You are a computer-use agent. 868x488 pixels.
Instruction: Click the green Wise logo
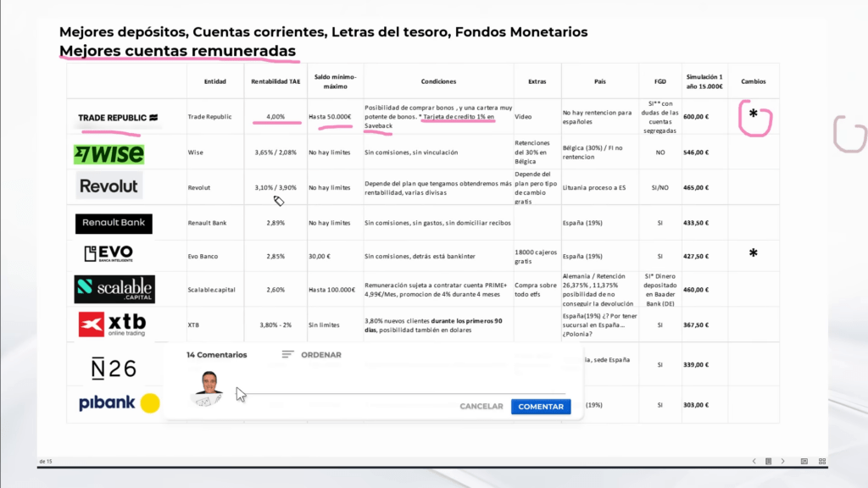[x=109, y=154]
